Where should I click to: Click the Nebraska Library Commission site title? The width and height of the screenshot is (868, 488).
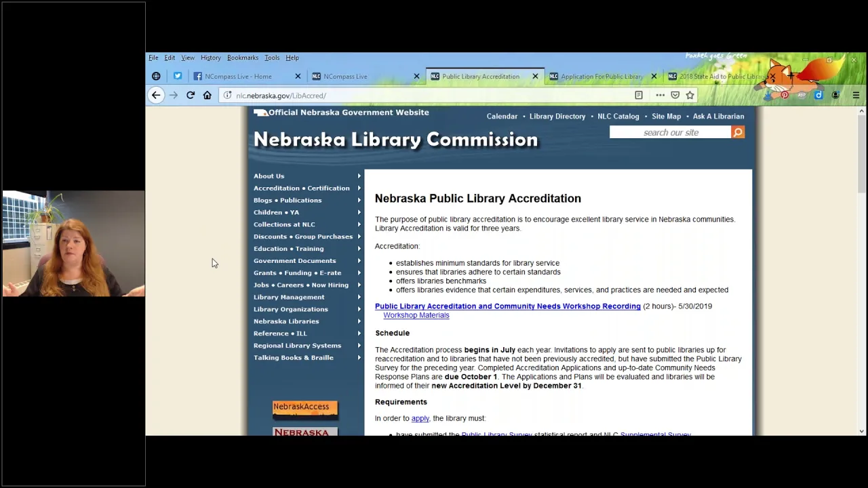(x=395, y=140)
